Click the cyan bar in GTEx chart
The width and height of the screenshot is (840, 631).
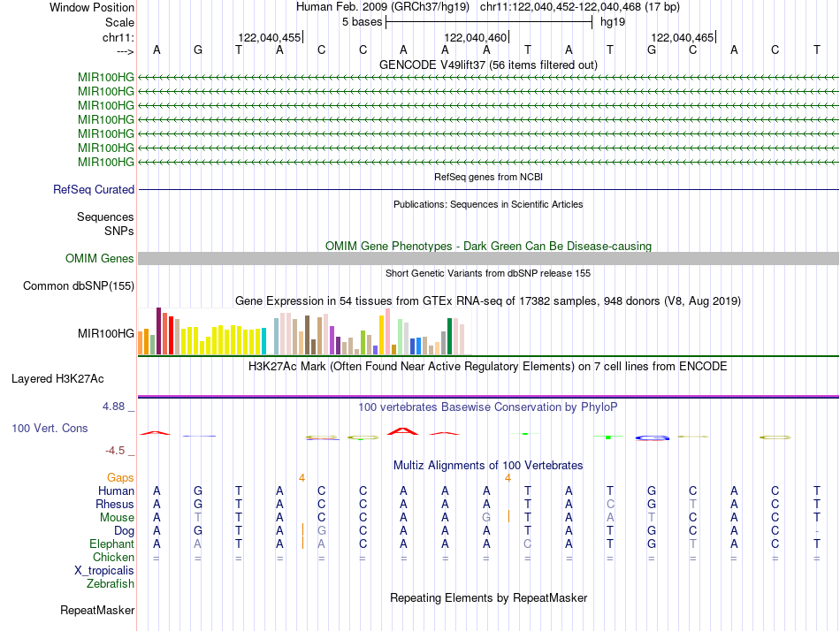point(263,342)
